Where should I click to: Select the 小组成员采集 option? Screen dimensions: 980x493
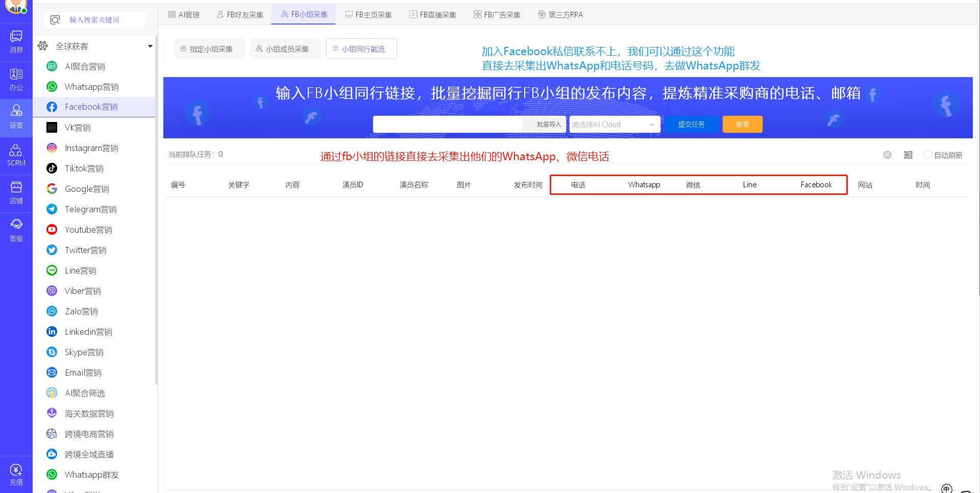(285, 48)
